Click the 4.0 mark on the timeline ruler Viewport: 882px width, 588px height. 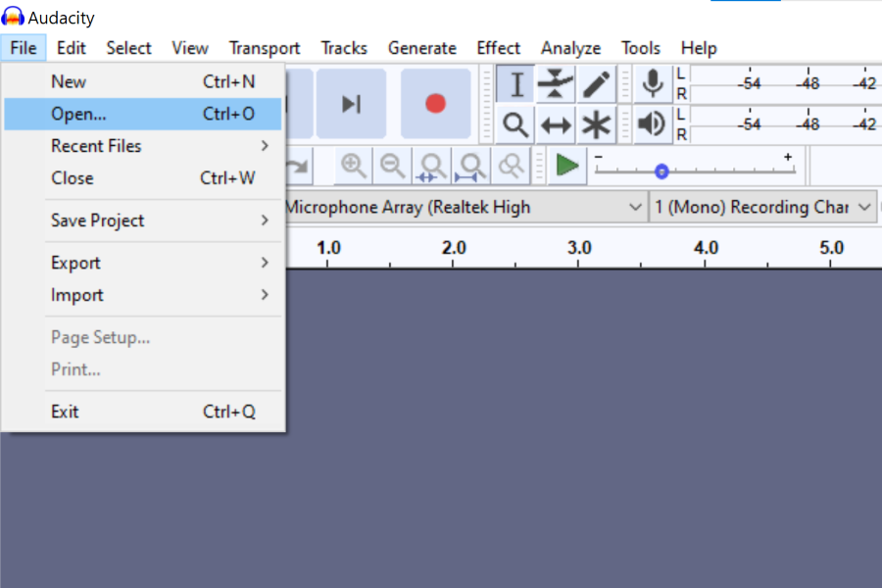[706, 248]
